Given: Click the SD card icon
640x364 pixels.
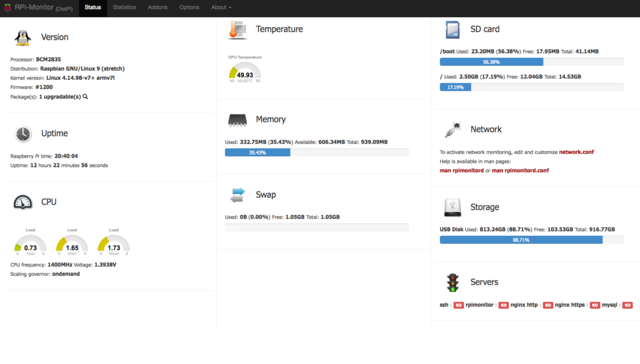Looking at the screenshot, I should [452, 29].
